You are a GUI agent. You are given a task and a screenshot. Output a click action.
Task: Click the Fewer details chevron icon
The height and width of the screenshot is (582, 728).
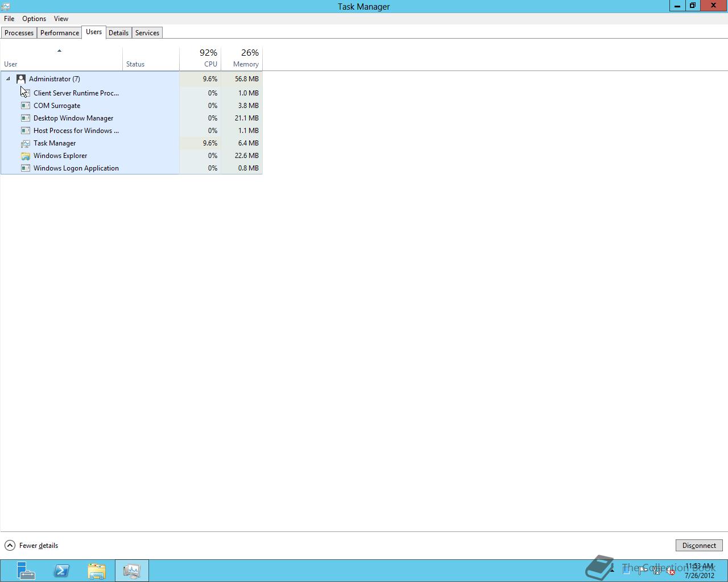(x=10, y=546)
